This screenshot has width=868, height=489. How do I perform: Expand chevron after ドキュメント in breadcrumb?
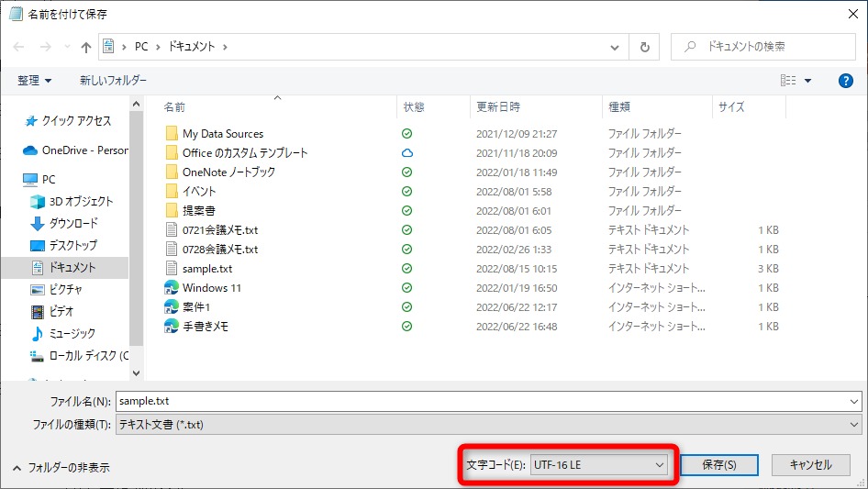pos(225,47)
